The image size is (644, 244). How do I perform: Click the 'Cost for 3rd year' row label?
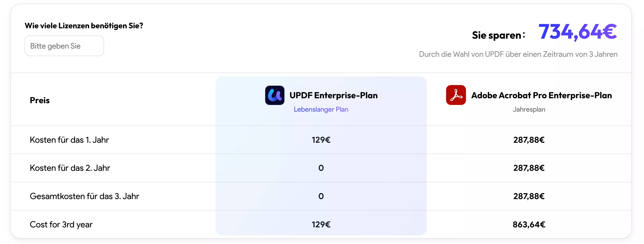[61, 225]
